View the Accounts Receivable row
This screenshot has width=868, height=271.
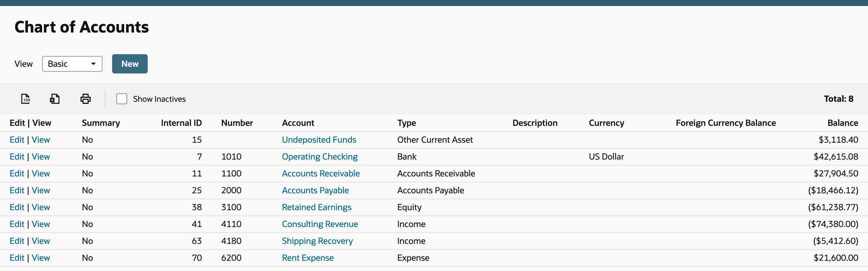(41, 173)
